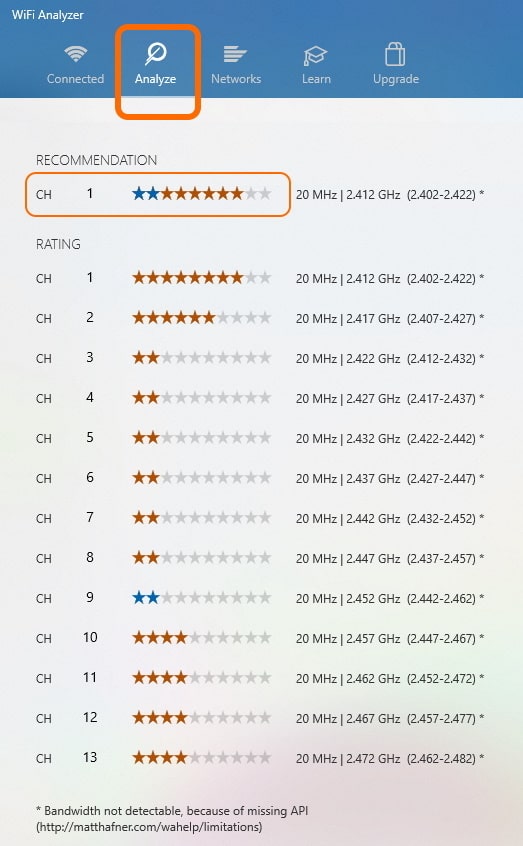Click the RECOMMENDATION section heading

(96, 160)
